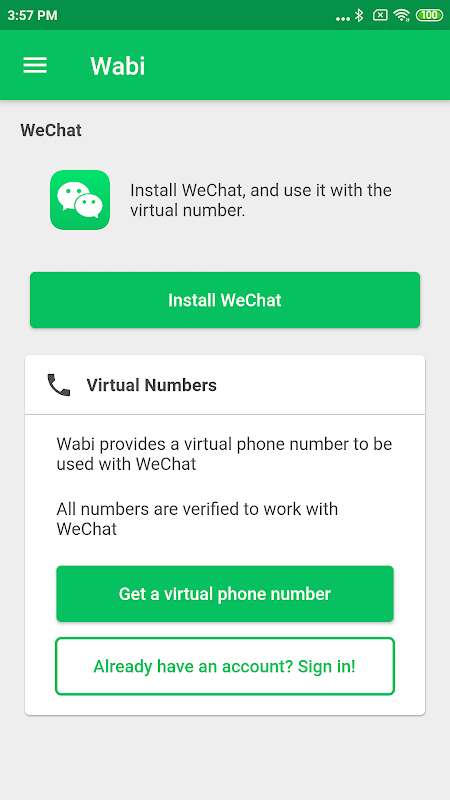Tap the Wi-Fi signal status icon

click(x=402, y=15)
